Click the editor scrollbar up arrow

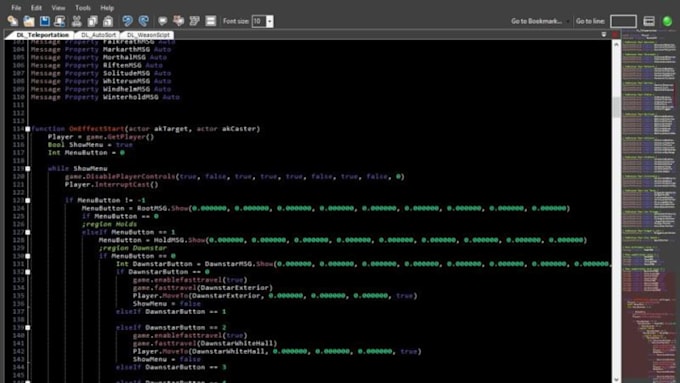(x=616, y=44)
